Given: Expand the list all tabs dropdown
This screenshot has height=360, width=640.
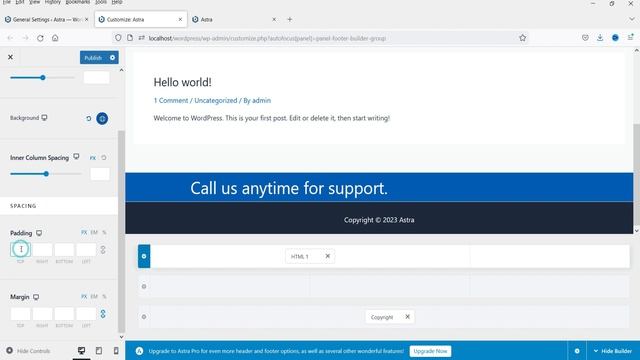Looking at the screenshot, I should pyautogui.click(x=631, y=19).
